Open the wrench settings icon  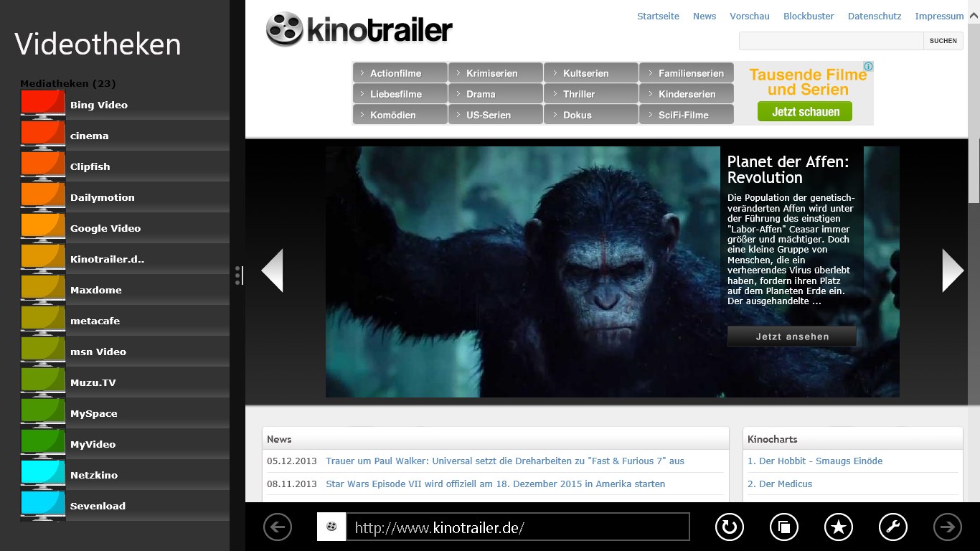(x=892, y=527)
